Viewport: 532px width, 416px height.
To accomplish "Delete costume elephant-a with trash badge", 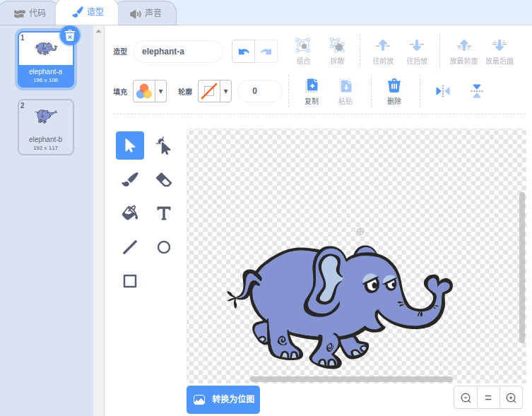I will [70, 35].
